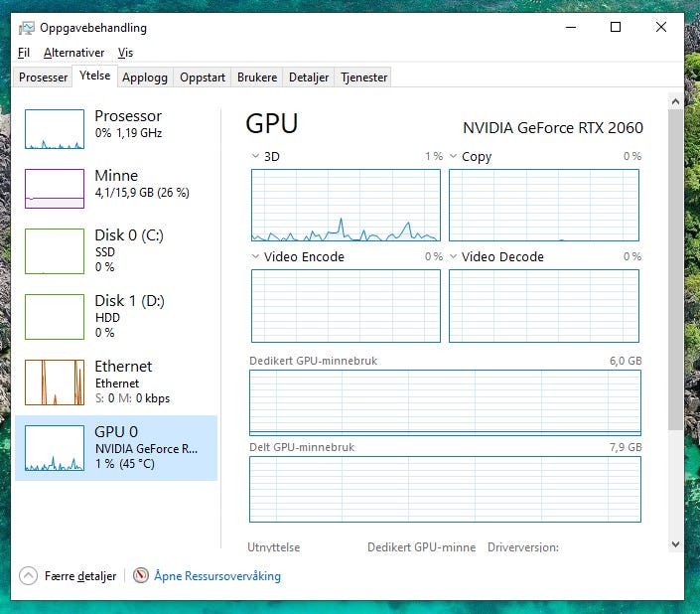Switch to the Detaljer tab

pos(309,77)
